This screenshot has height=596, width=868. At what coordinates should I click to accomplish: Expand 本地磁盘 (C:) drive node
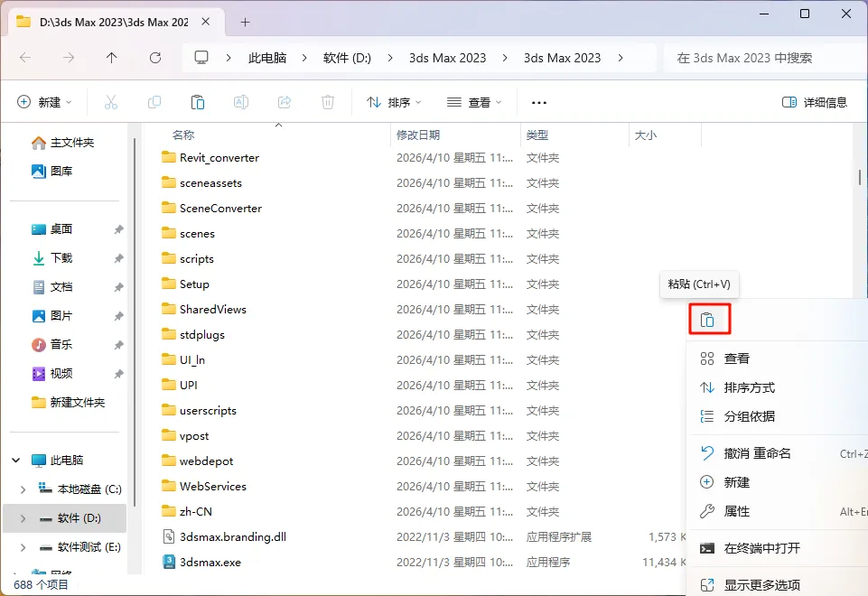(23, 489)
